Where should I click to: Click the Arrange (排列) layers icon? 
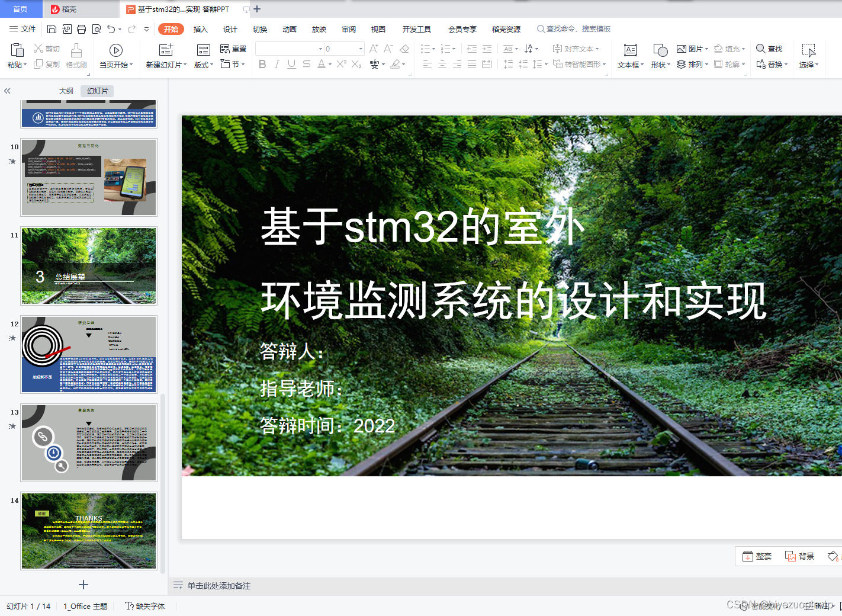click(682, 64)
